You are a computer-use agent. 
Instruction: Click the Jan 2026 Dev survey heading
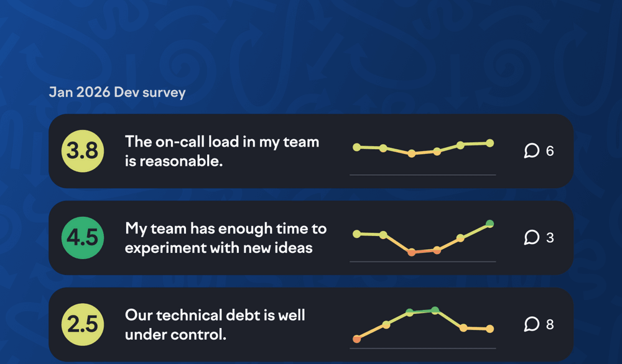pyautogui.click(x=117, y=93)
